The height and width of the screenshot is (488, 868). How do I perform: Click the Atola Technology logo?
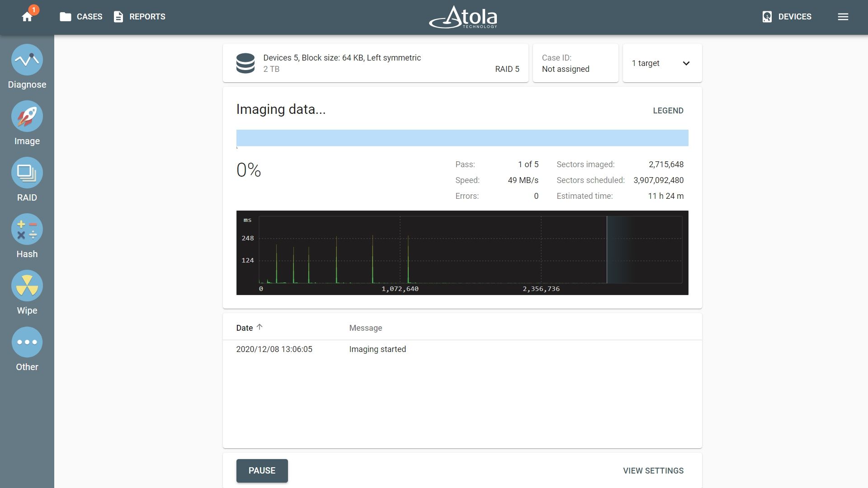(463, 17)
